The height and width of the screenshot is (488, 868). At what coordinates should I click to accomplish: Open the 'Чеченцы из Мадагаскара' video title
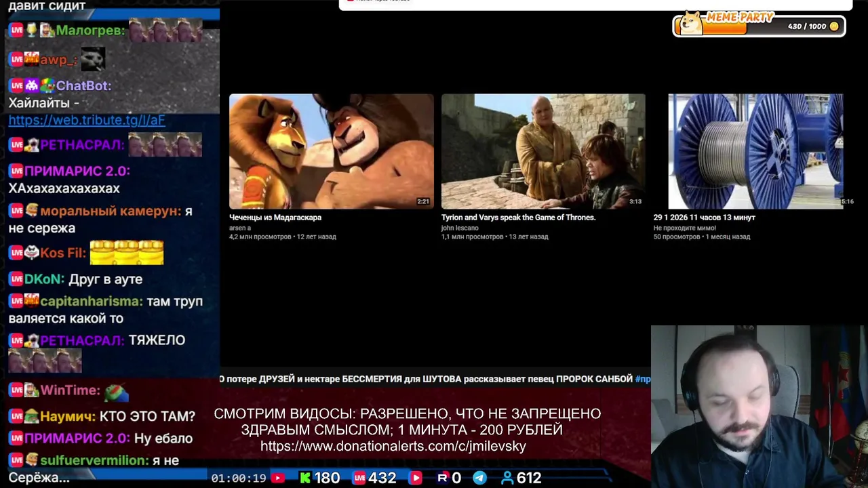pyautogui.click(x=275, y=218)
